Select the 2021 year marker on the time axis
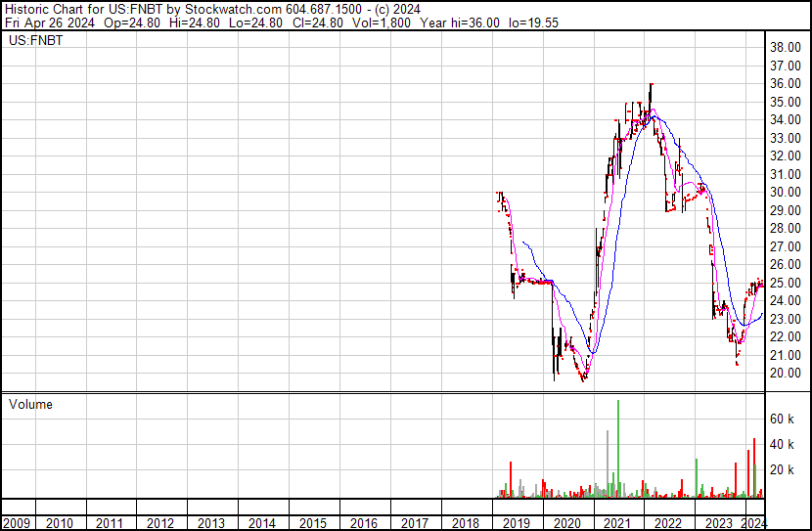The width and height of the screenshot is (812, 531). [x=616, y=523]
